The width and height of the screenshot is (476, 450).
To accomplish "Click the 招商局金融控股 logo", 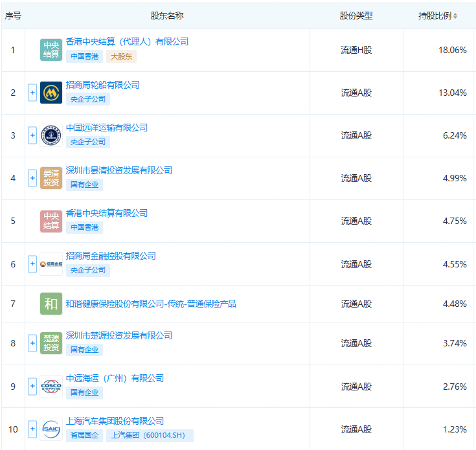I will (x=51, y=264).
